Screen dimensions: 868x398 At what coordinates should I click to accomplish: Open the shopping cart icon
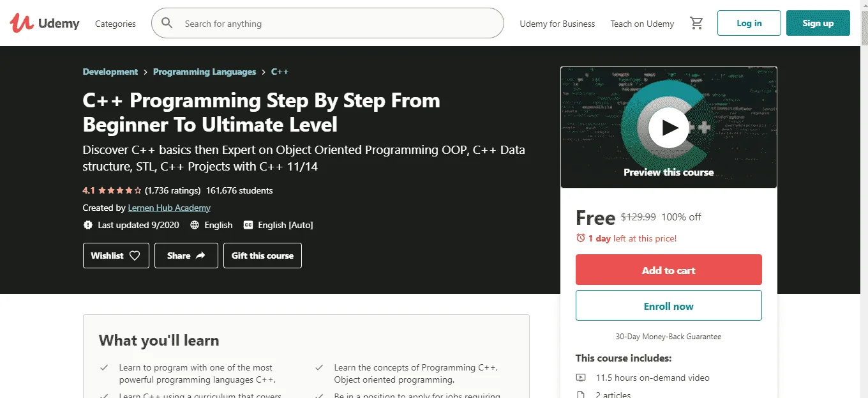tap(696, 24)
